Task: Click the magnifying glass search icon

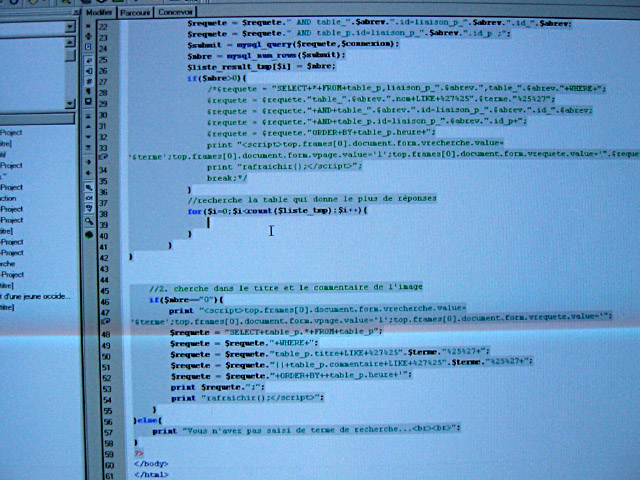Action: pos(89,222)
